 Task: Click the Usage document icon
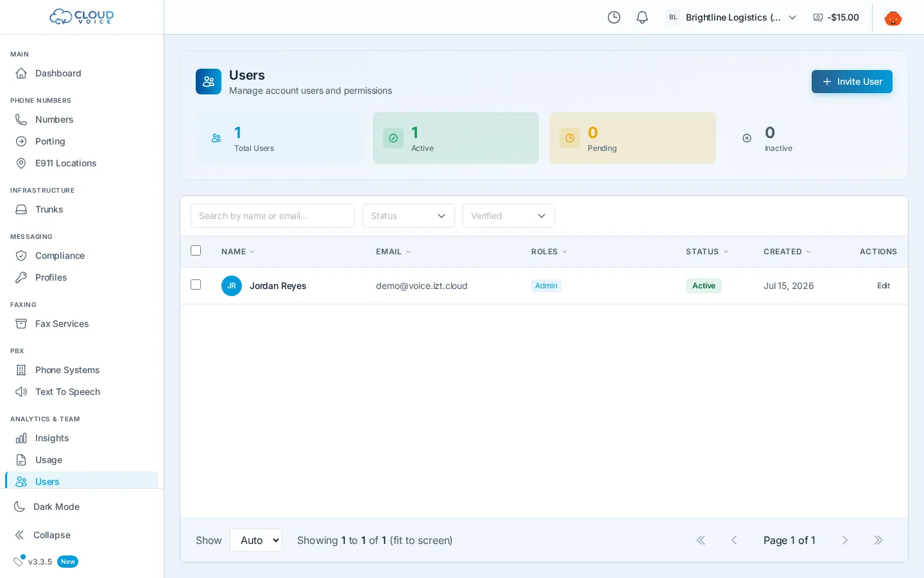pos(21,460)
